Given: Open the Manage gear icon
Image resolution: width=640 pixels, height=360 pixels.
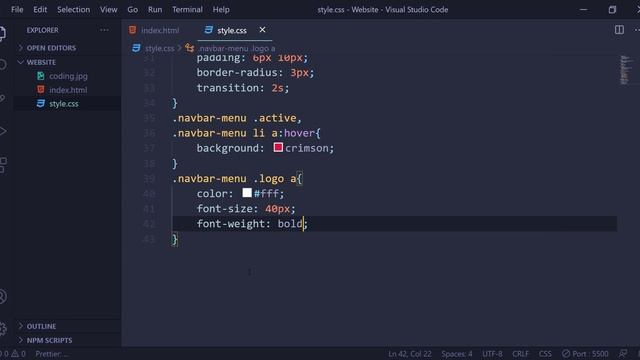Looking at the screenshot, I should point(3,328).
